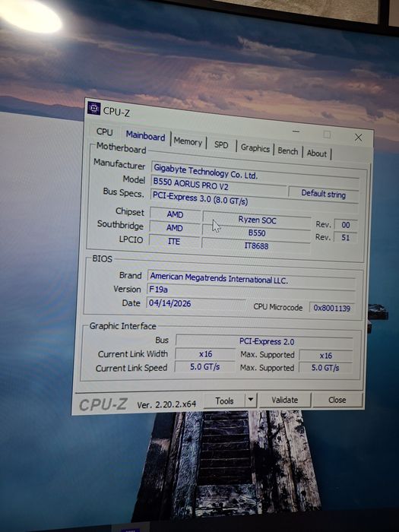Screen dimensions: 399x532
Task: Click the CPU-Z title bar icon
Action: pyautogui.click(x=93, y=109)
